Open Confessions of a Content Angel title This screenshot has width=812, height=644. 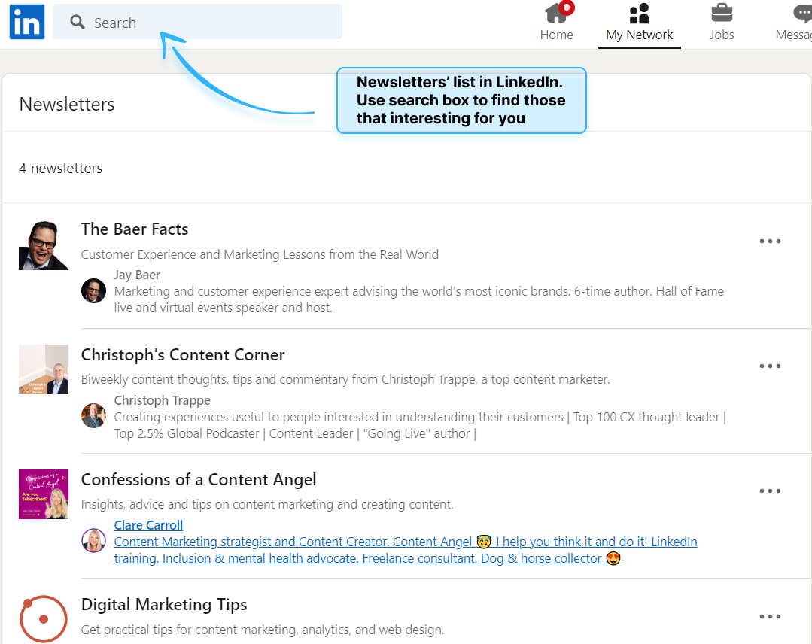(x=199, y=480)
